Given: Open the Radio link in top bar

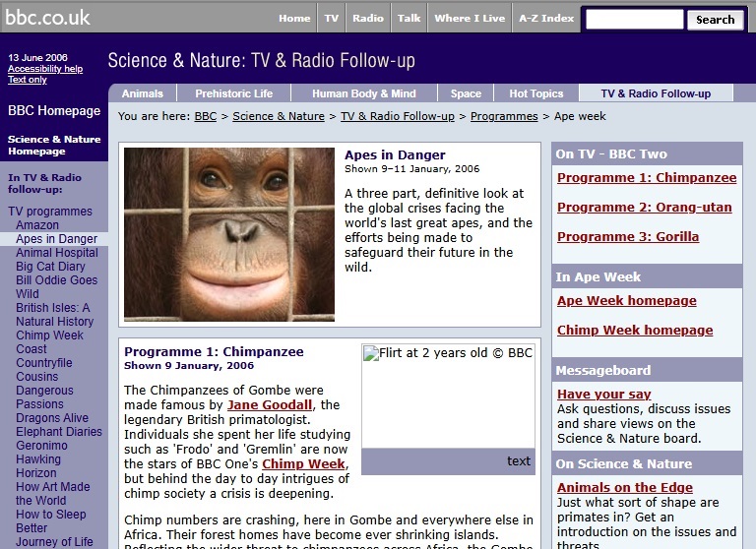Looking at the screenshot, I should coord(368,19).
